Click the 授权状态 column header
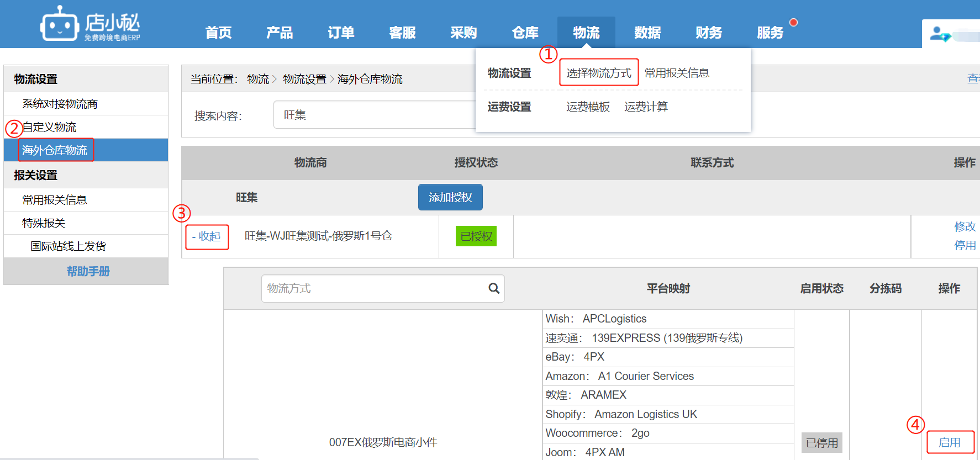 (x=476, y=162)
